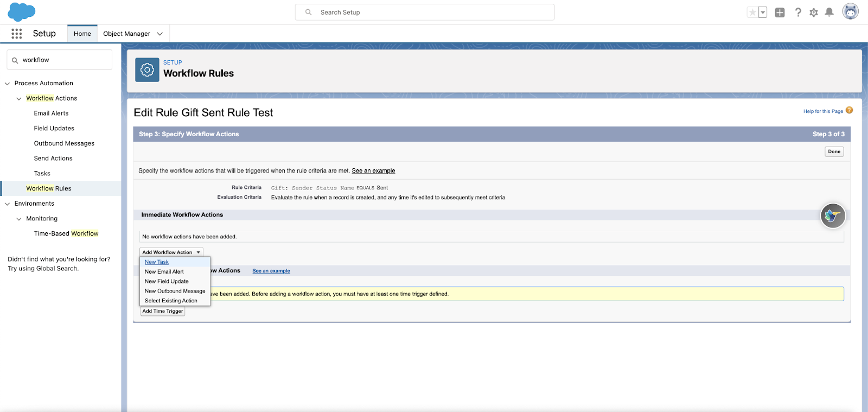868x412 pixels.
Task: Open the global actions plus icon
Action: point(780,12)
